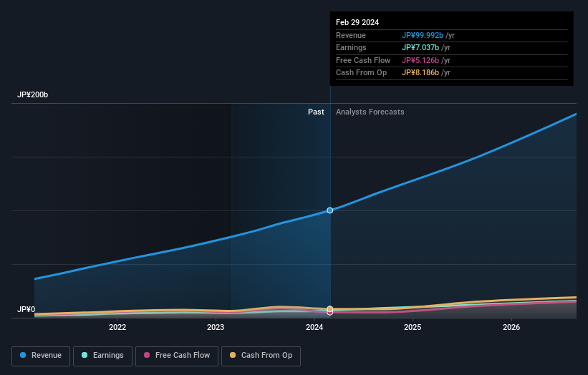588x375 pixels.
Task: Click the blue Revenue data point marker
Action: [x=330, y=210]
